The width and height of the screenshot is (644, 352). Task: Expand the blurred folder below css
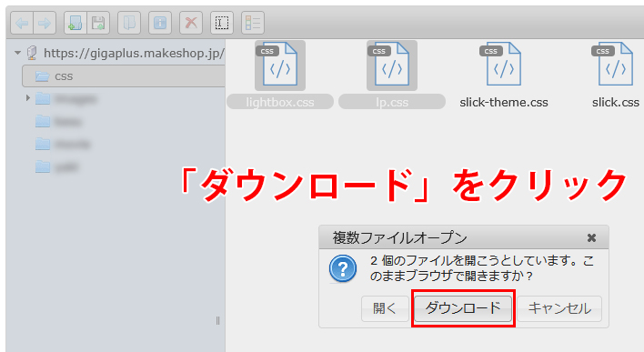pos(28,98)
